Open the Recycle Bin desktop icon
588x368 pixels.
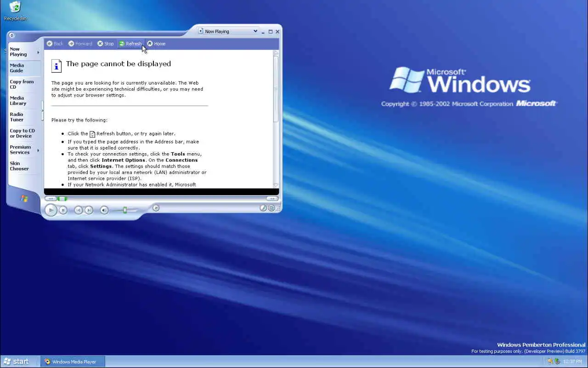tap(15, 11)
